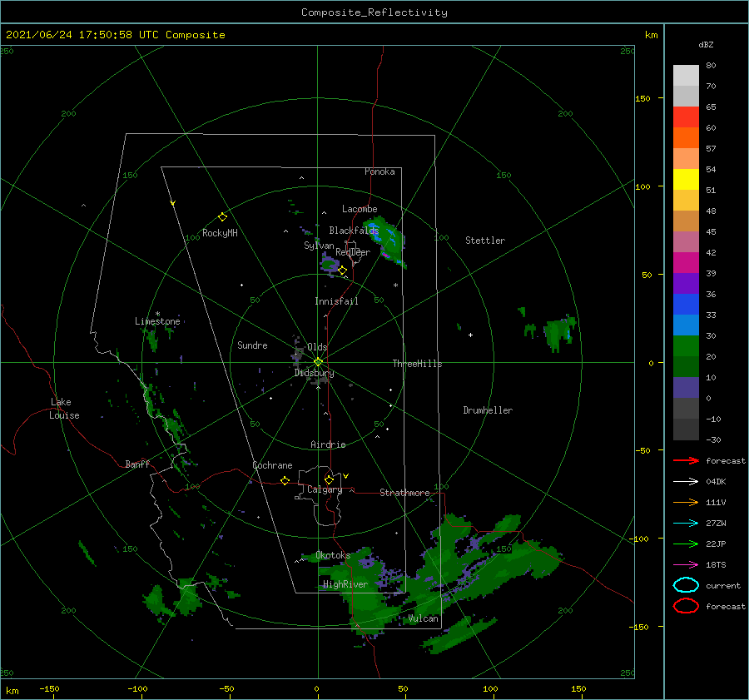Click the Strathmore city label
749x700 pixels.
click(404, 493)
